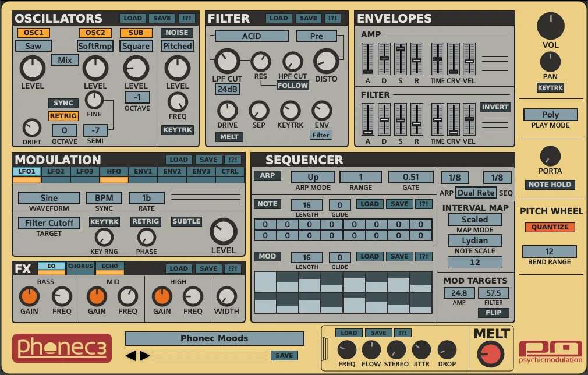
Task: Click the PORTA knob
Action: [x=550, y=157]
